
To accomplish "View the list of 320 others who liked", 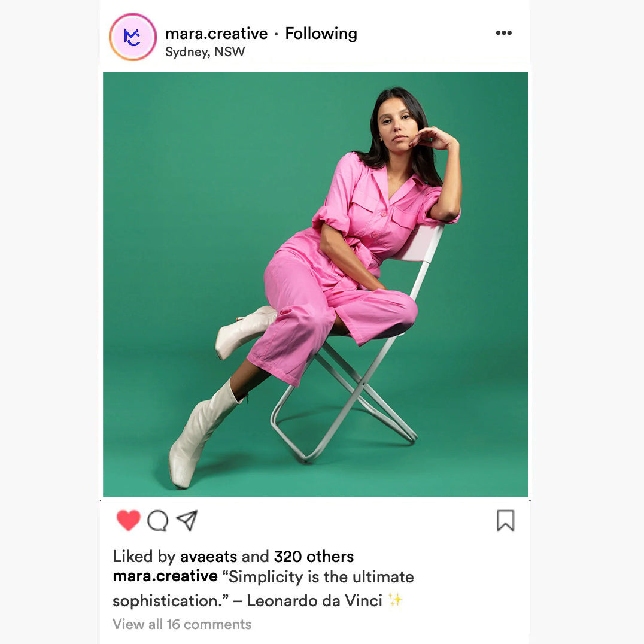I will click(x=314, y=557).
